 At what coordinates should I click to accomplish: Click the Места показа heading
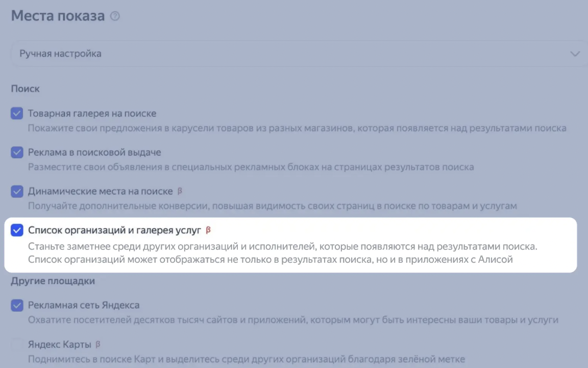click(58, 16)
